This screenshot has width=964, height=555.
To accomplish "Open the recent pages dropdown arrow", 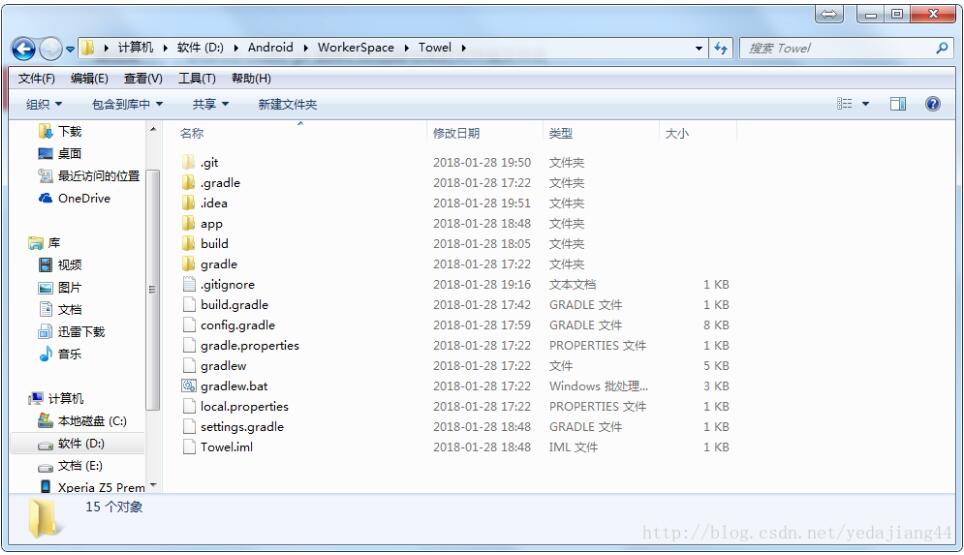I will (x=70, y=49).
